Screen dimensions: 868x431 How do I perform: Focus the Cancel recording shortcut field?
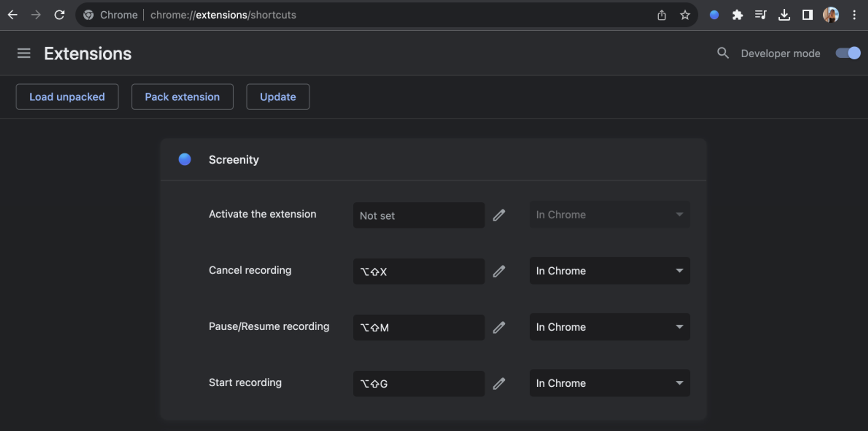coord(419,271)
